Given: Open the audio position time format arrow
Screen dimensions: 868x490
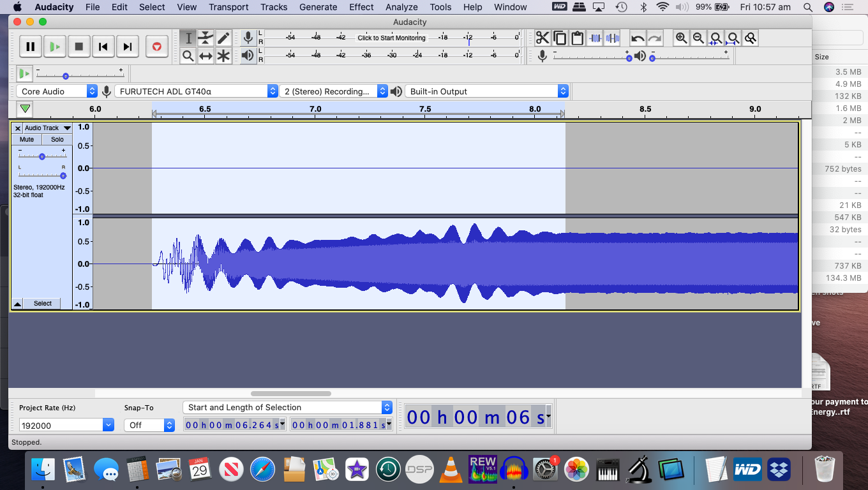Looking at the screenshot, I should pyautogui.click(x=548, y=417).
